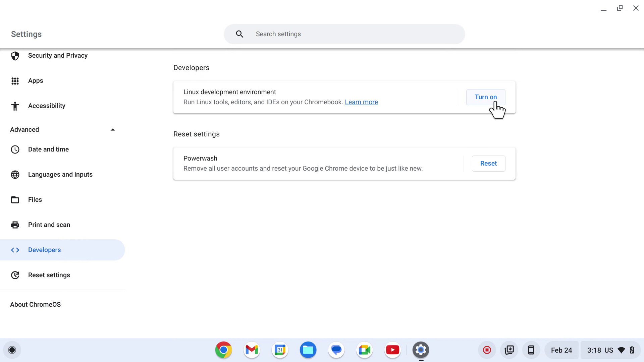Click the Languages and inputs globe icon
Screen dimensions: 644x362
[15, 175]
